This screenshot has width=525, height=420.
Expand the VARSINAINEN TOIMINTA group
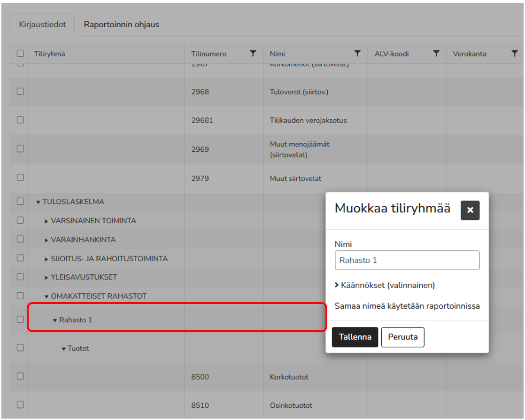46,221
